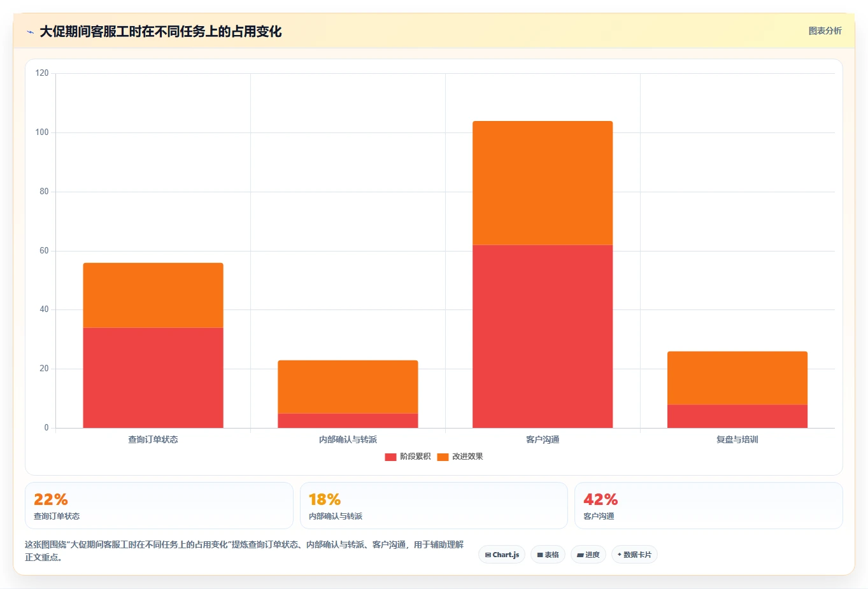Click the 20 y-axis tick value
The width and height of the screenshot is (868, 589).
click(44, 369)
